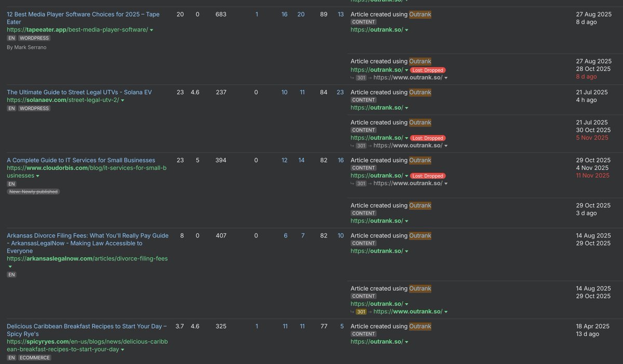623x364 pixels.
Task: Expand the caret below the arkansaslegalnow.com URL
Action: (x=9, y=267)
